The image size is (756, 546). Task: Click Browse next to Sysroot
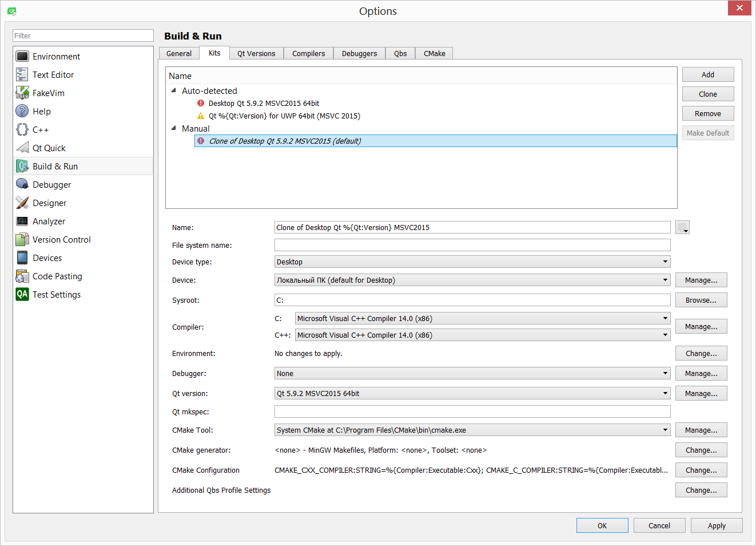tap(701, 300)
